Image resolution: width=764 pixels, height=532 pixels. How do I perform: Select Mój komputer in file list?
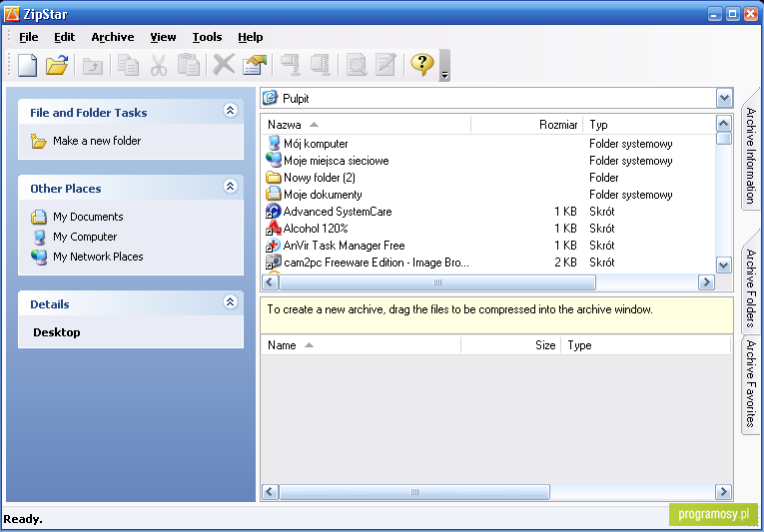316,144
